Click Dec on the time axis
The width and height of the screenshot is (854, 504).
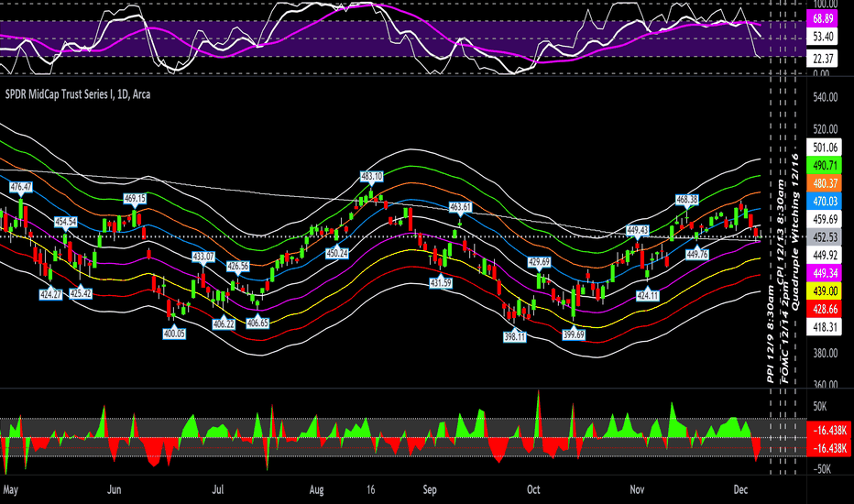740,489
